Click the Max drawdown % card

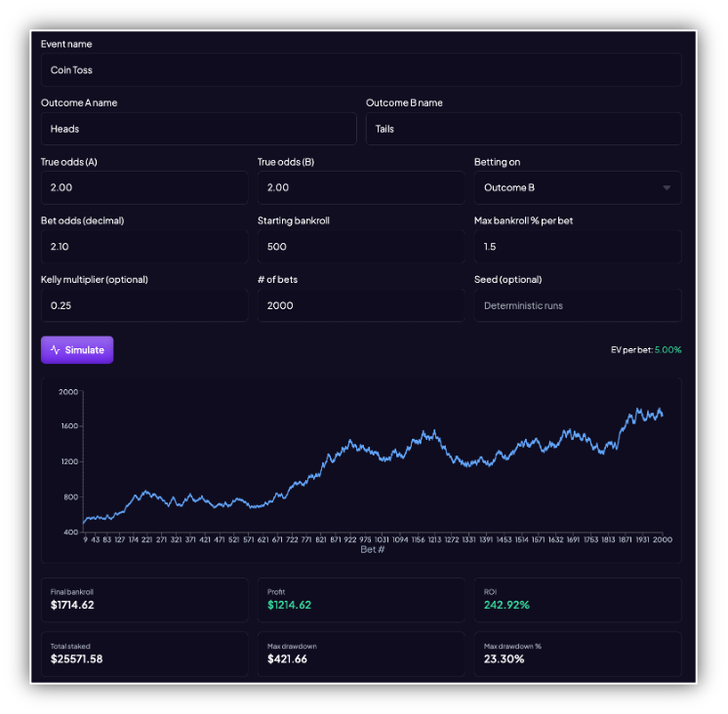(x=577, y=654)
